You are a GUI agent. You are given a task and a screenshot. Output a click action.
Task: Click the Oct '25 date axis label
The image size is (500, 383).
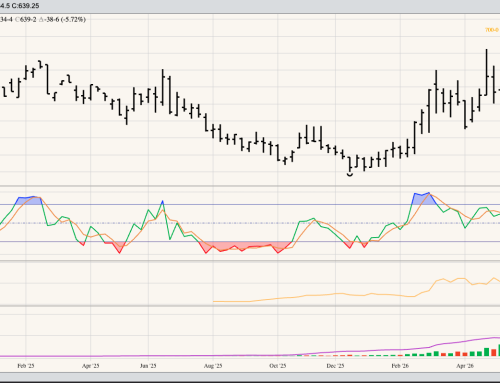pyautogui.click(x=277, y=366)
